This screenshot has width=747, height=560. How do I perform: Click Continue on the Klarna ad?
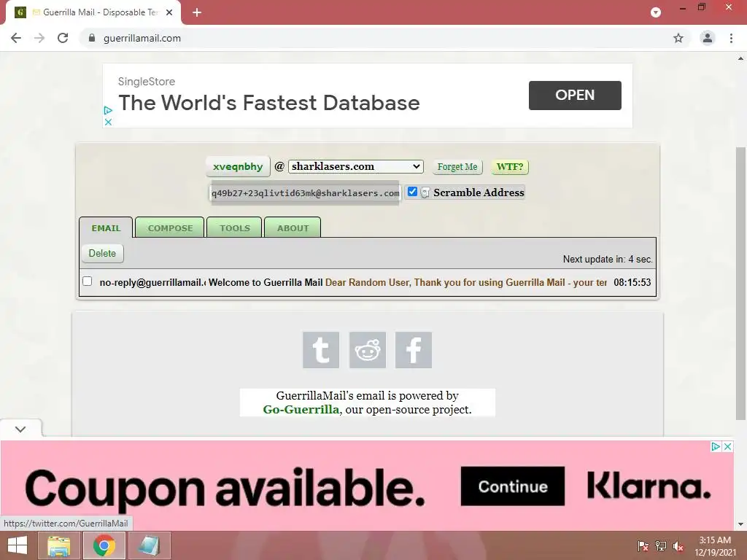pyautogui.click(x=513, y=486)
